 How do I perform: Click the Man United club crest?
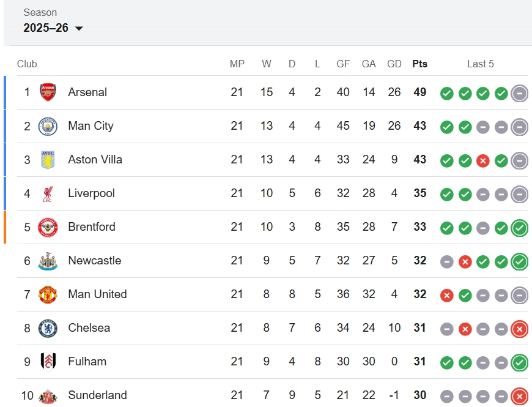[x=48, y=294]
